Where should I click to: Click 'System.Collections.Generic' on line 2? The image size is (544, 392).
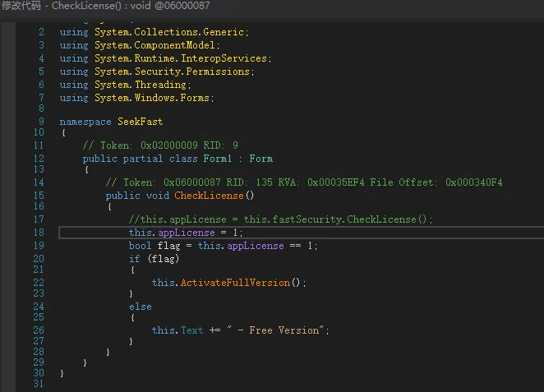point(169,32)
